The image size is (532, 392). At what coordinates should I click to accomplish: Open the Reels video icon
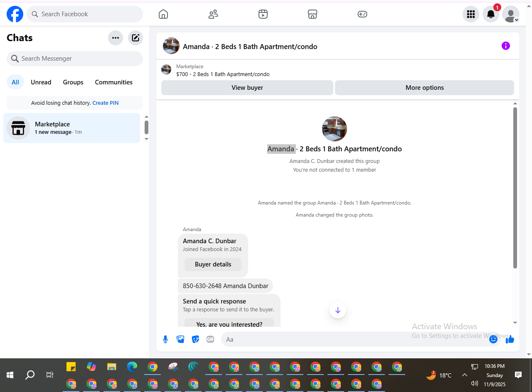click(x=263, y=14)
